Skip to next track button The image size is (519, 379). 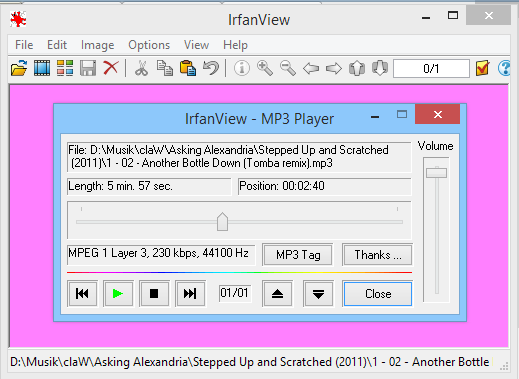(190, 294)
